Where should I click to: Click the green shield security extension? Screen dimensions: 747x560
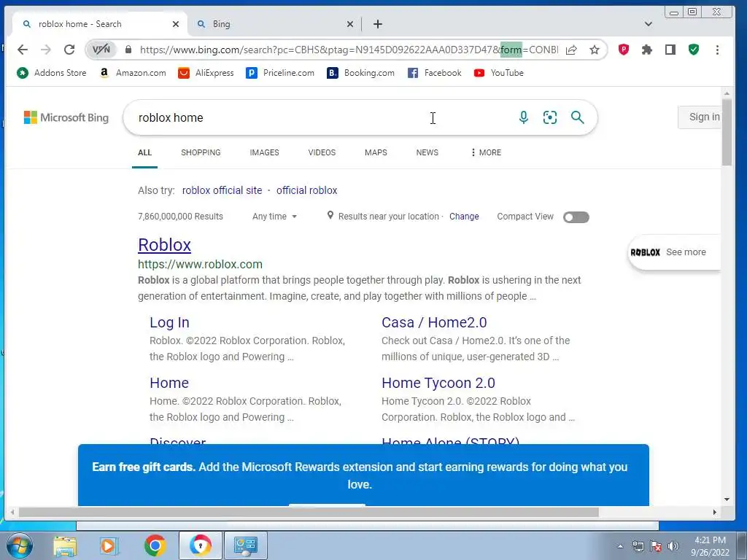coord(694,50)
